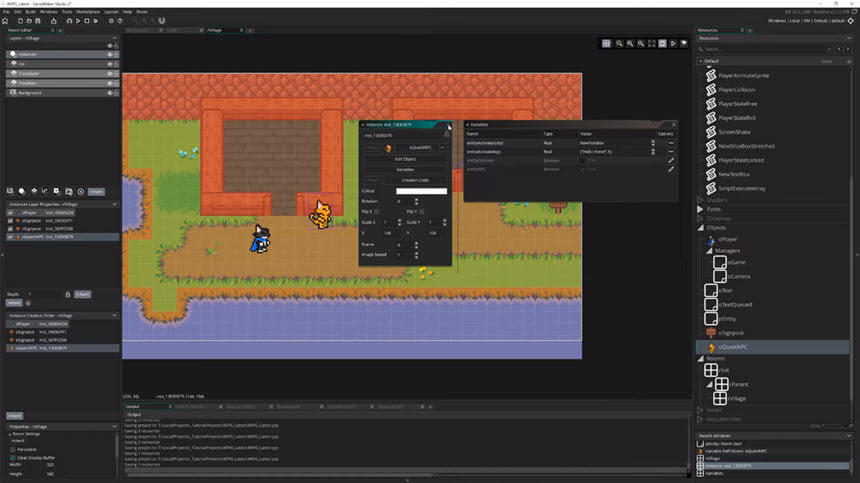Click the laptop/dock icon in toolbar
Image resolution: width=860 pixels, height=483 pixels.
[x=162, y=21]
